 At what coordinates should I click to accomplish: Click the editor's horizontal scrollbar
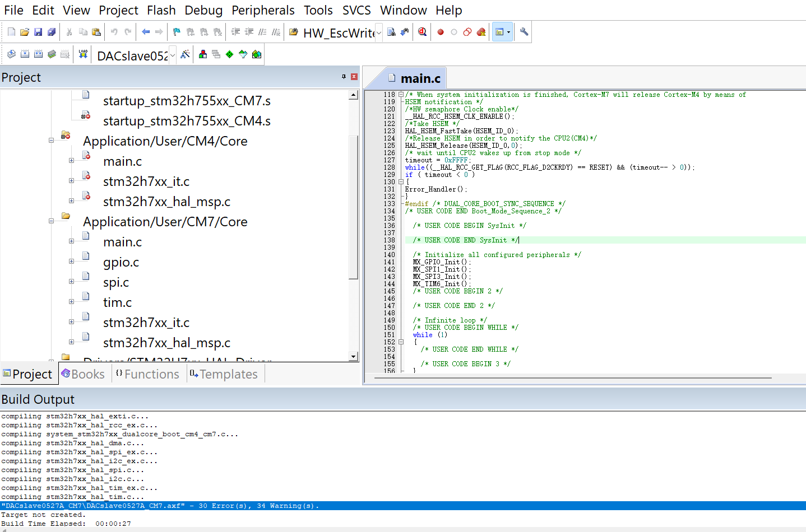click(573, 378)
